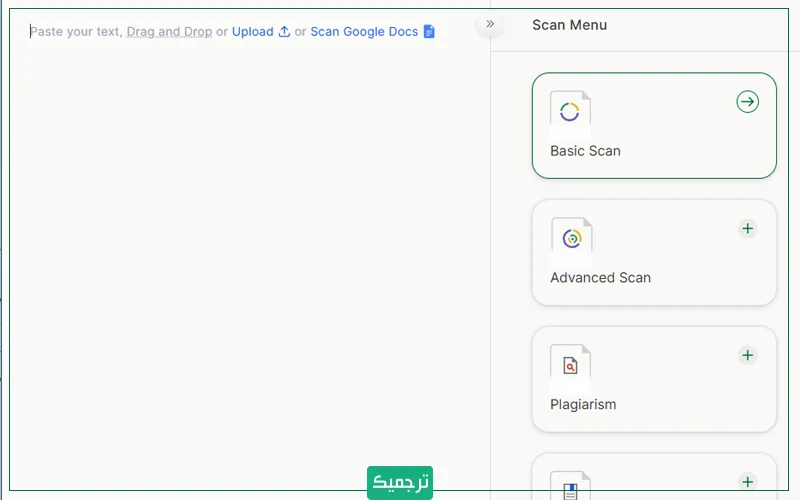
Task: Click the Upload link
Action: [x=252, y=32]
